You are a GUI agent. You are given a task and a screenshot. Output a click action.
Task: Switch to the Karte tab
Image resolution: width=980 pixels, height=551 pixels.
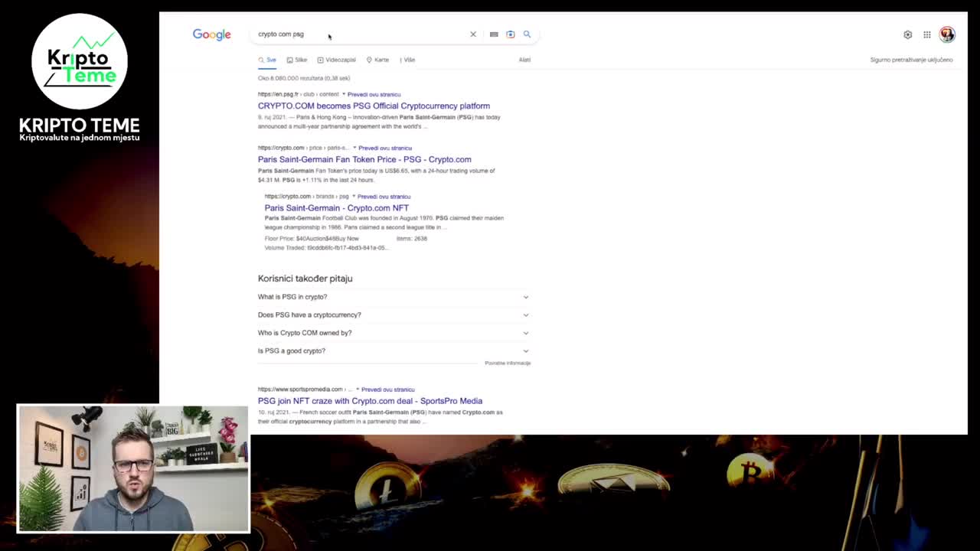tap(377, 60)
